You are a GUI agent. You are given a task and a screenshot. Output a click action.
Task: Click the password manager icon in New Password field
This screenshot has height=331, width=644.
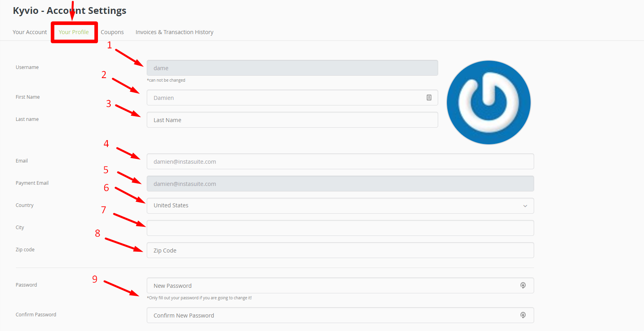coord(523,285)
